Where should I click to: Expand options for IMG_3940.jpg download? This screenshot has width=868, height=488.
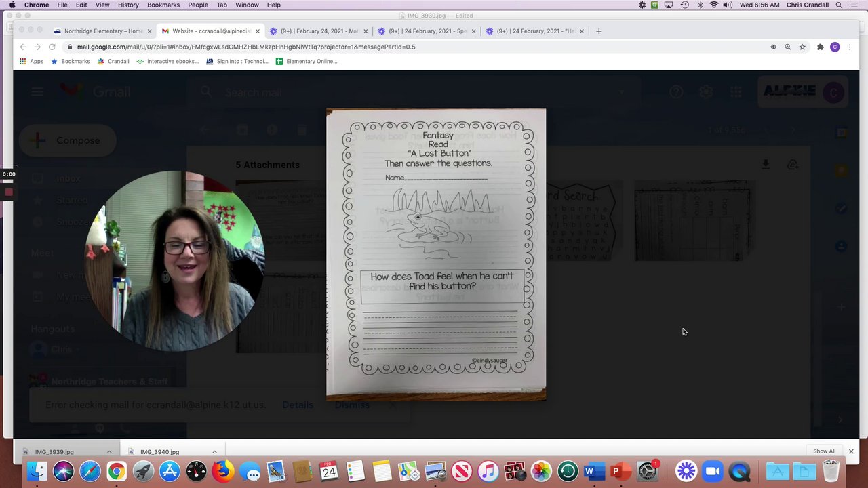click(x=214, y=452)
